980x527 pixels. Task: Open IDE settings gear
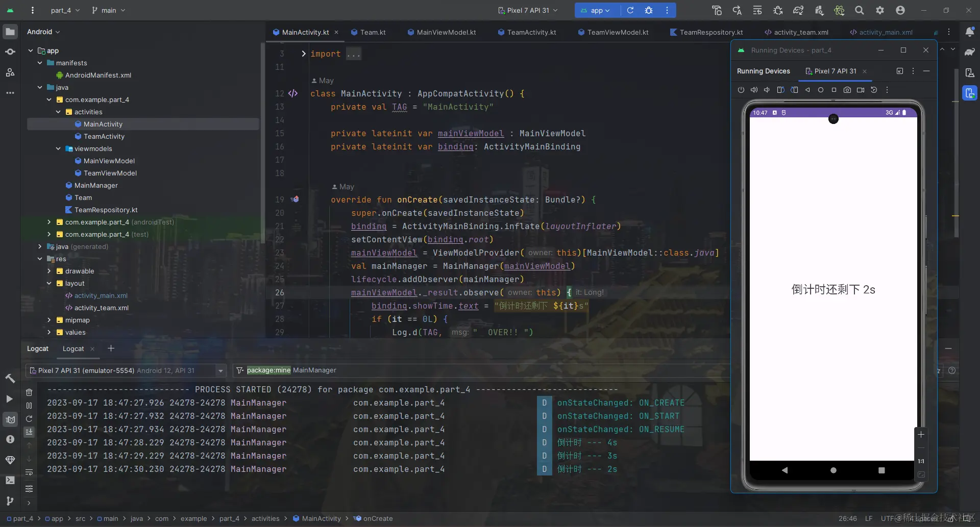pos(880,10)
